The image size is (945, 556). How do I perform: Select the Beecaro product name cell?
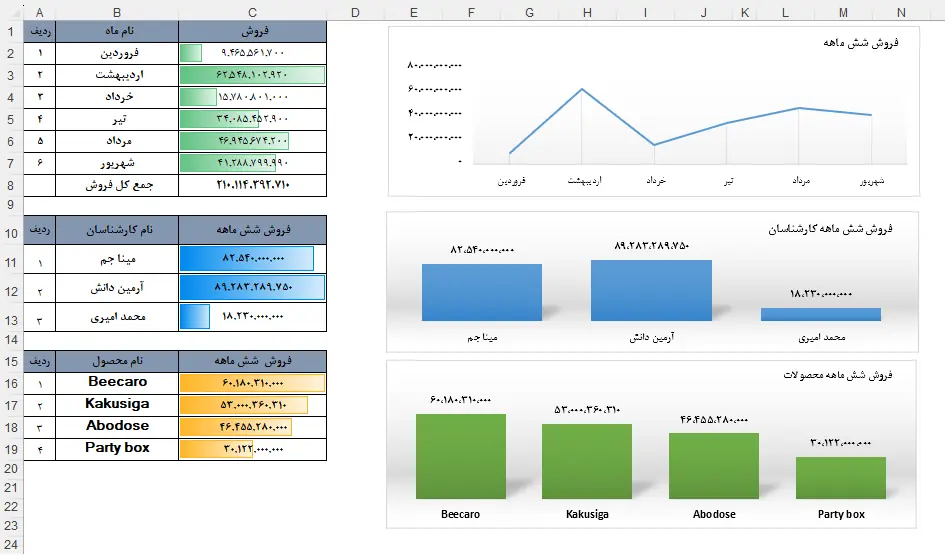(118, 382)
